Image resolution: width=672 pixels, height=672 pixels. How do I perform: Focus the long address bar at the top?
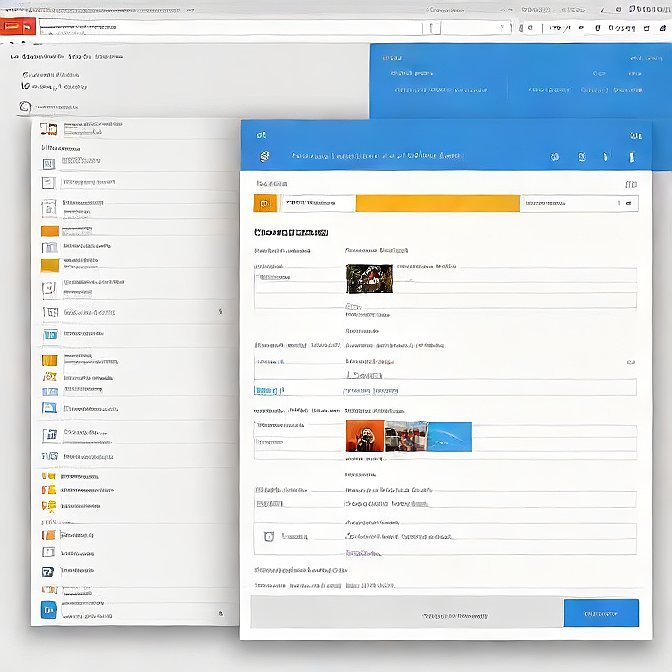tap(231, 27)
